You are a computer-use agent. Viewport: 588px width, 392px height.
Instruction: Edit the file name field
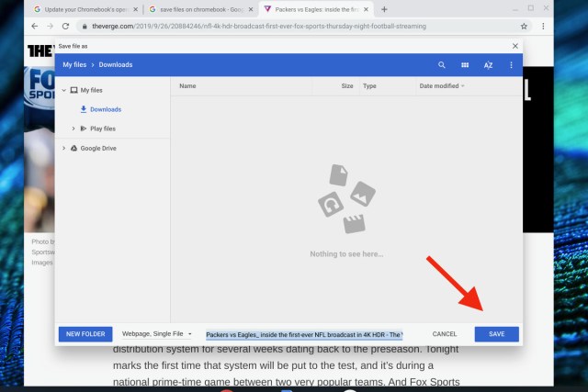pos(304,335)
